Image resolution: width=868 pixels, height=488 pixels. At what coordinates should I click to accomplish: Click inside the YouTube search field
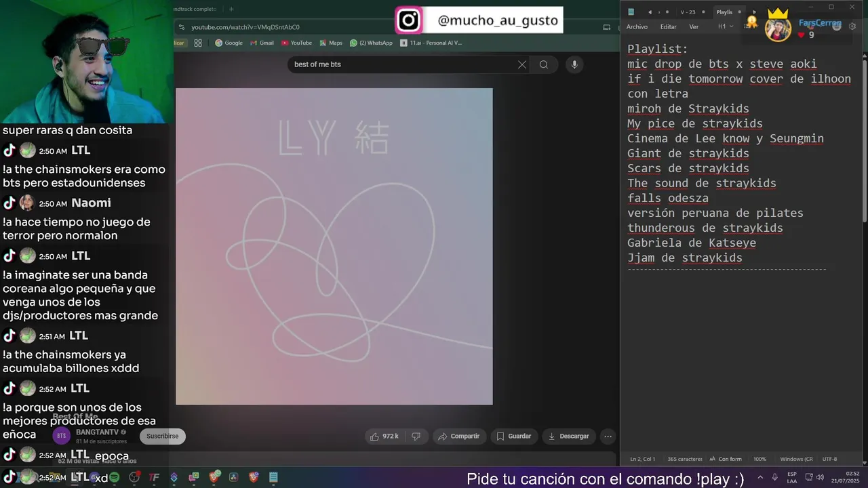[x=400, y=64]
